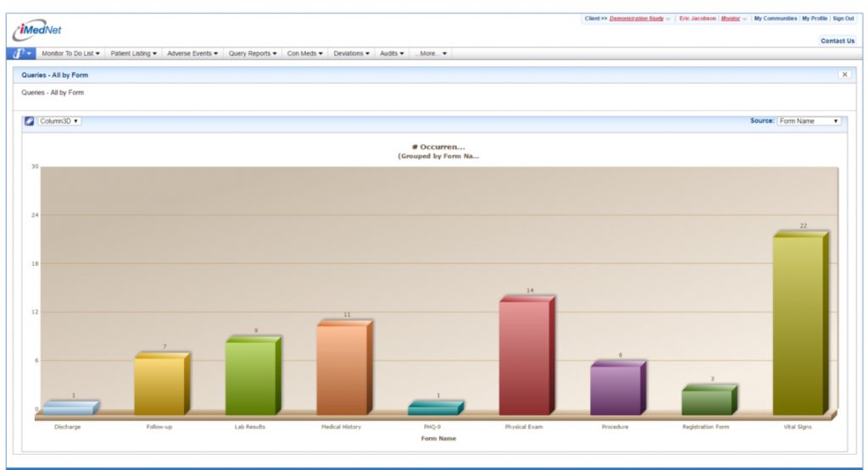868x470 pixels.
Task: Open the ...More... menu
Action: 431,53
